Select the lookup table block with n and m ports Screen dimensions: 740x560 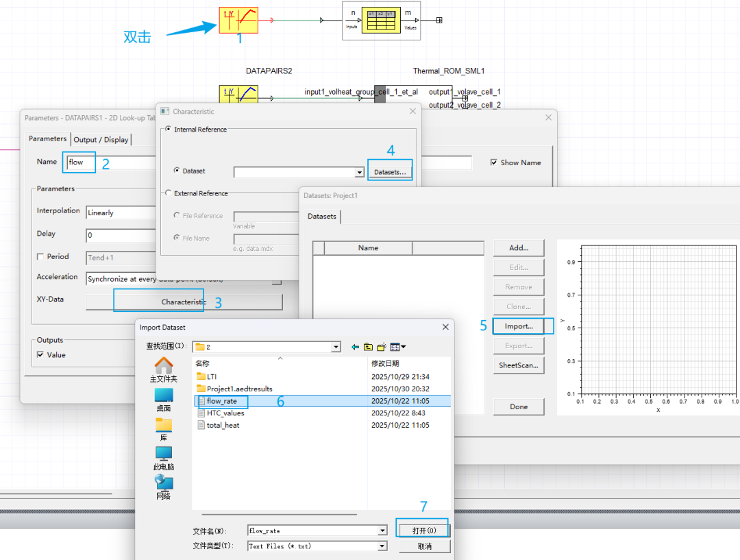(381, 21)
